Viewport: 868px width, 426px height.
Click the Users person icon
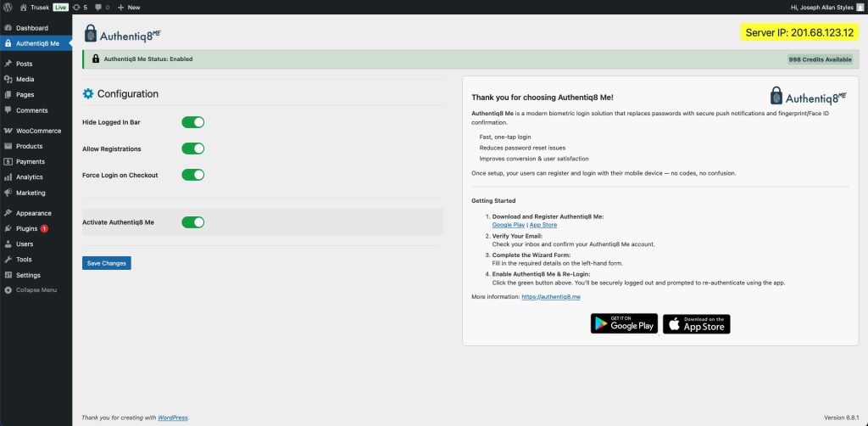8,244
